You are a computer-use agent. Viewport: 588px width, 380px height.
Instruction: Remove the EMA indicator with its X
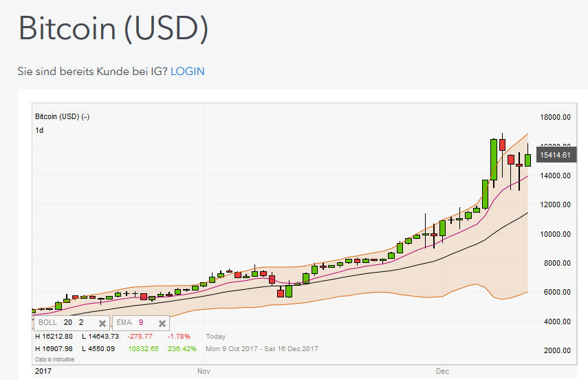coord(162,324)
